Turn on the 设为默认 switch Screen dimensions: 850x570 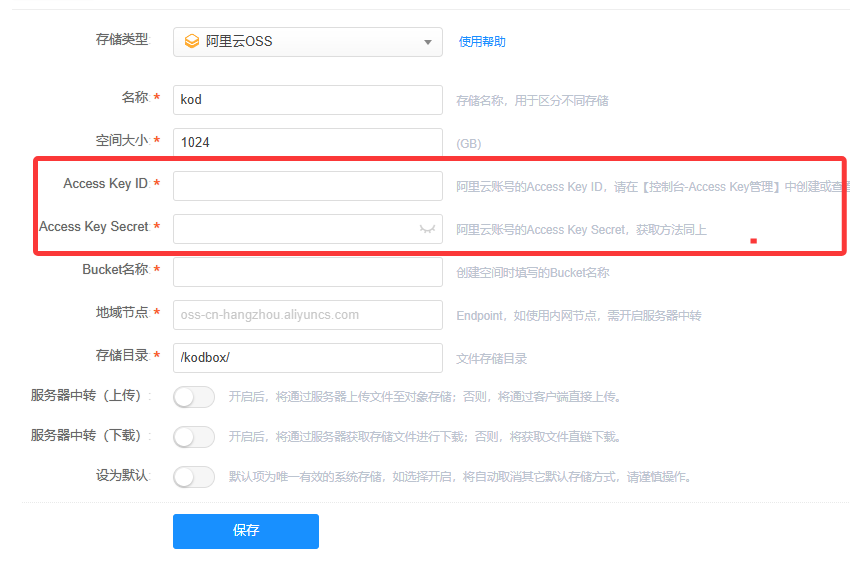[194, 477]
